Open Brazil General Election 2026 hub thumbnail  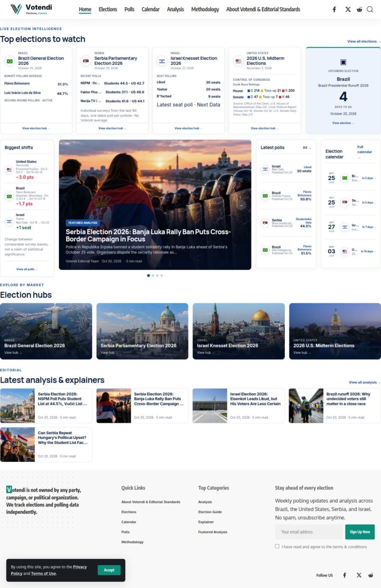[46, 331]
